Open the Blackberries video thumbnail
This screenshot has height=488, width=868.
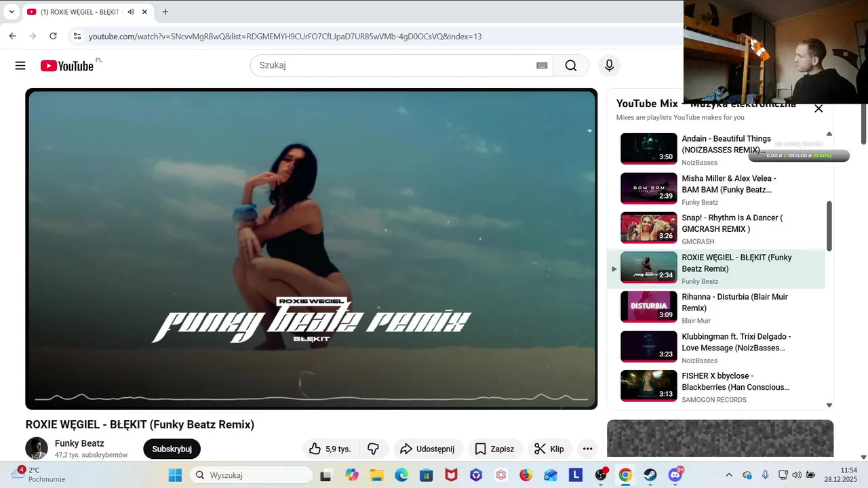[648, 386]
